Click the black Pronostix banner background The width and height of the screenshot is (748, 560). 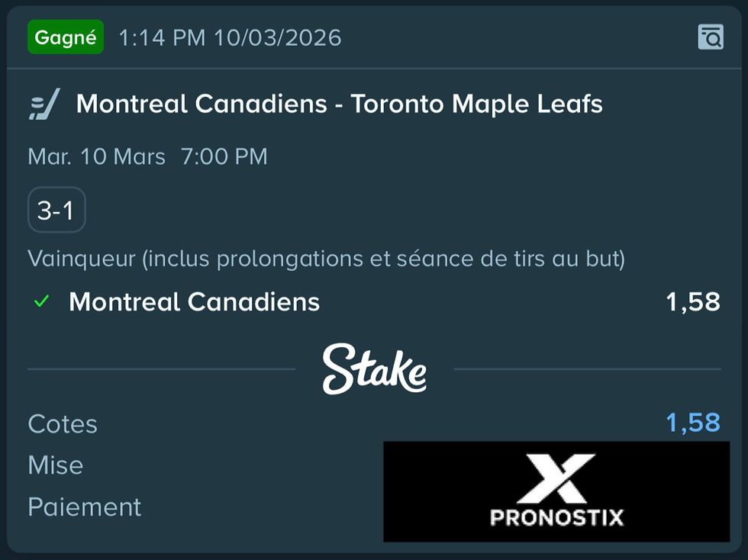443,488
